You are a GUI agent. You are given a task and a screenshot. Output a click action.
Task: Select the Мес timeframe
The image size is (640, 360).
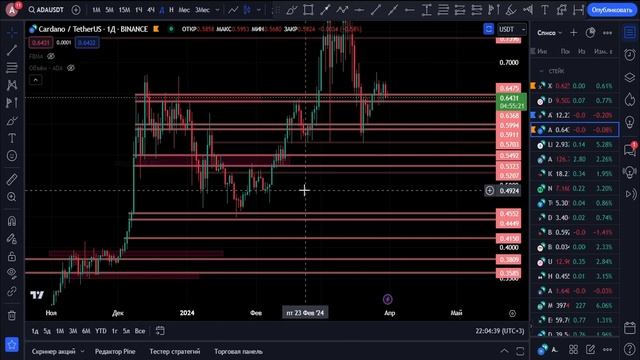(184, 10)
